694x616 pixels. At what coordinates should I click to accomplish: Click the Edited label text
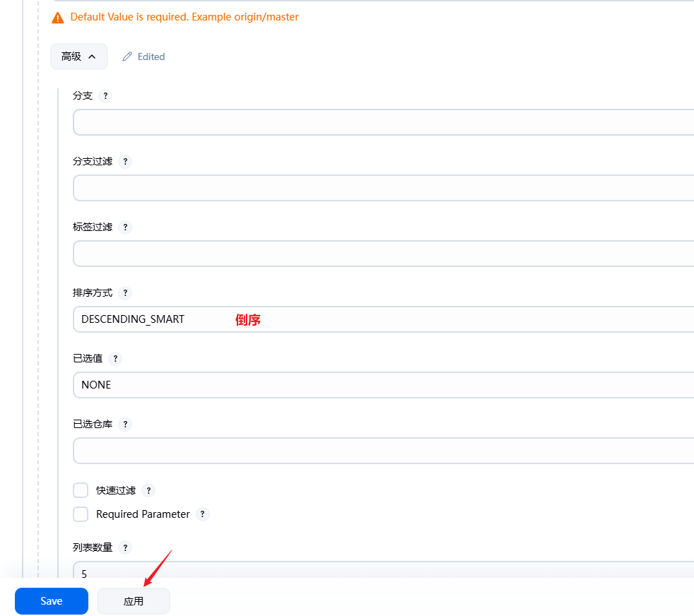[151, 57]
